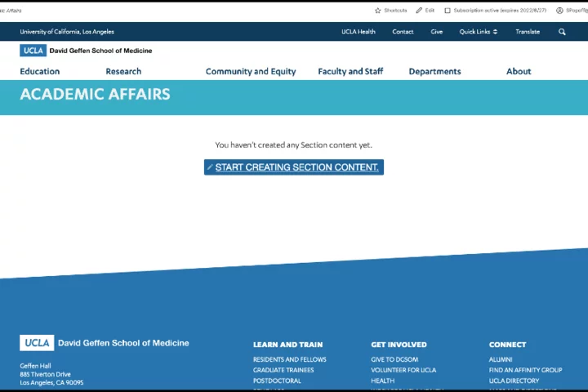This screenshot has width=588, height=392.
Task: Click the UCLA logo in the header
Action: pyautogui.click(x=33, y=51)
